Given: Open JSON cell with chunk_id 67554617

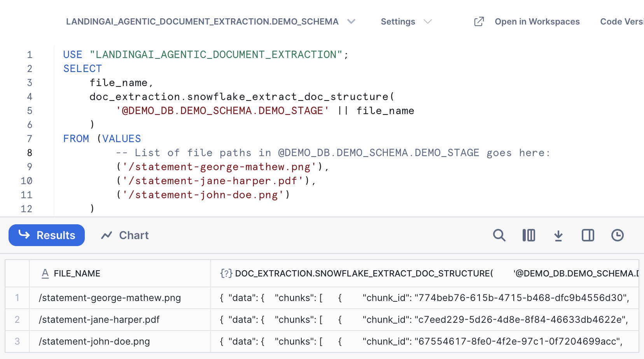Looking at the screenshot, I should click(x=425, y=341).
